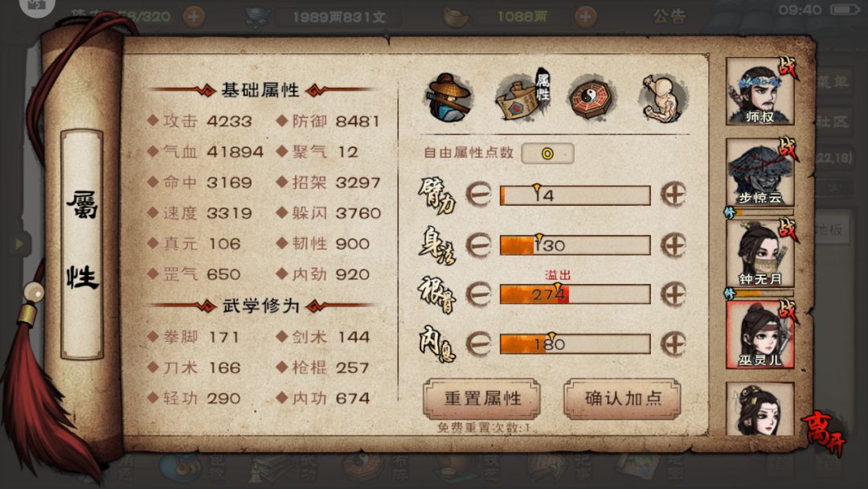Select the 师叔 character portrait
Viewport: 868px width, 489px height.
click(760, 92)
